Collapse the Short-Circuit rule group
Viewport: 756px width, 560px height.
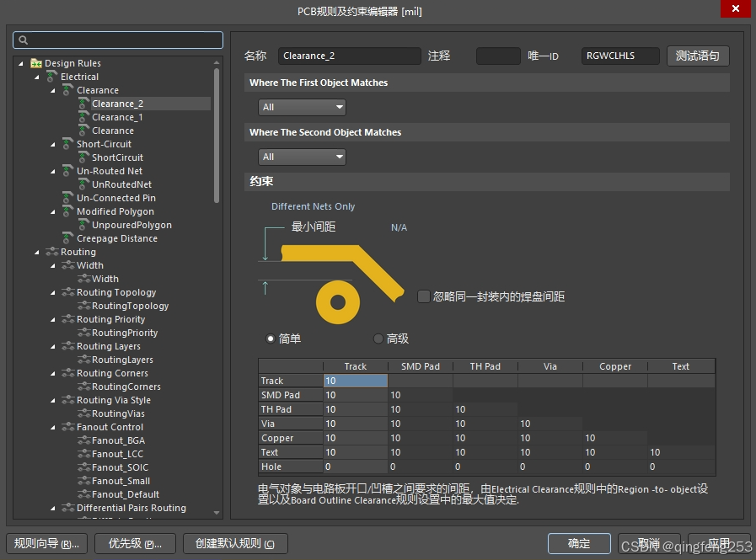tap(52, 144)
